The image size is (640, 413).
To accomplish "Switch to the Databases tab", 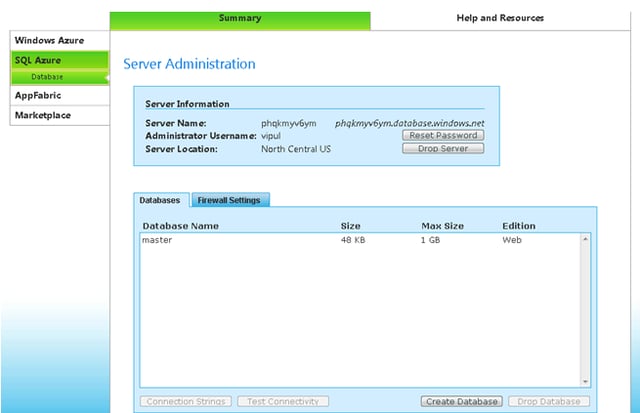I will 160,200.
